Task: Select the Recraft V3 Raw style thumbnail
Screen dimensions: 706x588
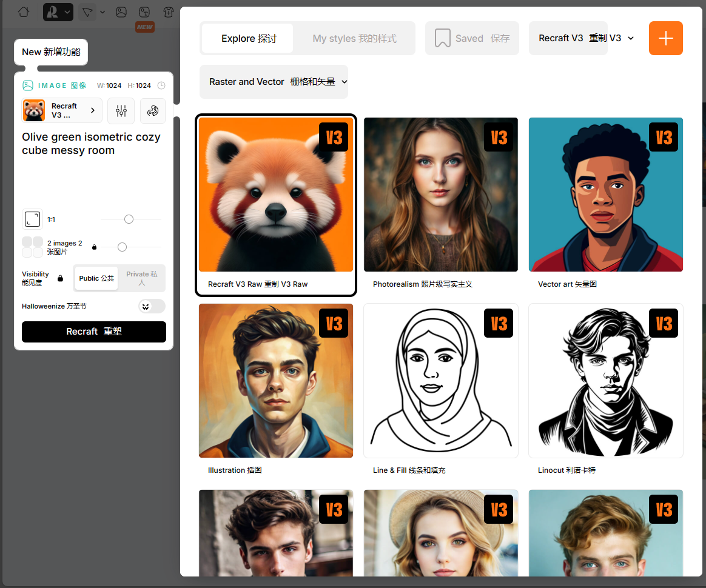Action: click(x=276, y=195)
